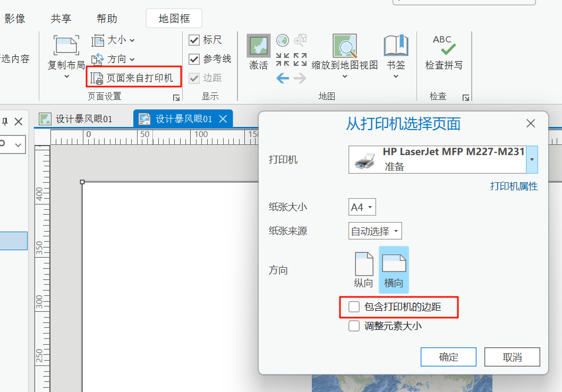This screenshot has width=562, height=392.
Task: Click the 确定 button
Action: (x=448, y=357)
